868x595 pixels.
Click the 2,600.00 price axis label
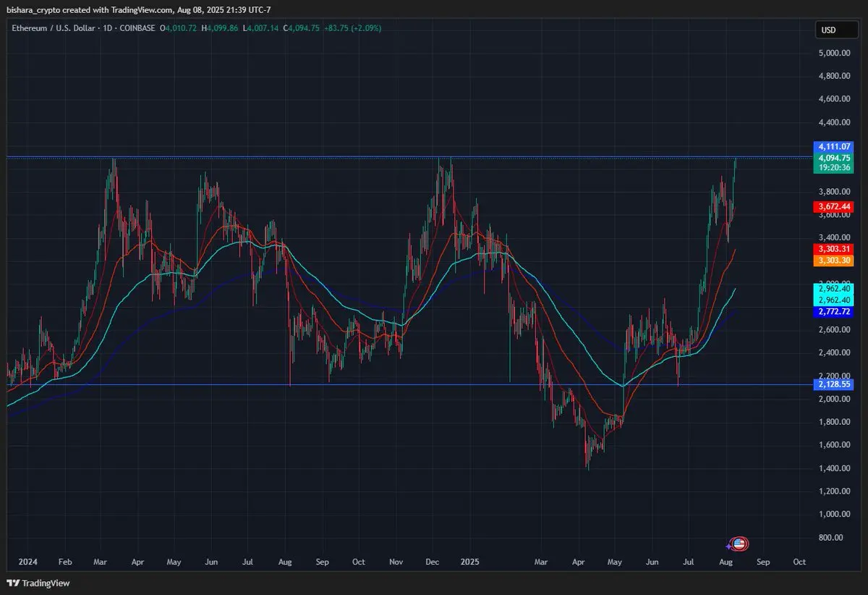(834, 330)
